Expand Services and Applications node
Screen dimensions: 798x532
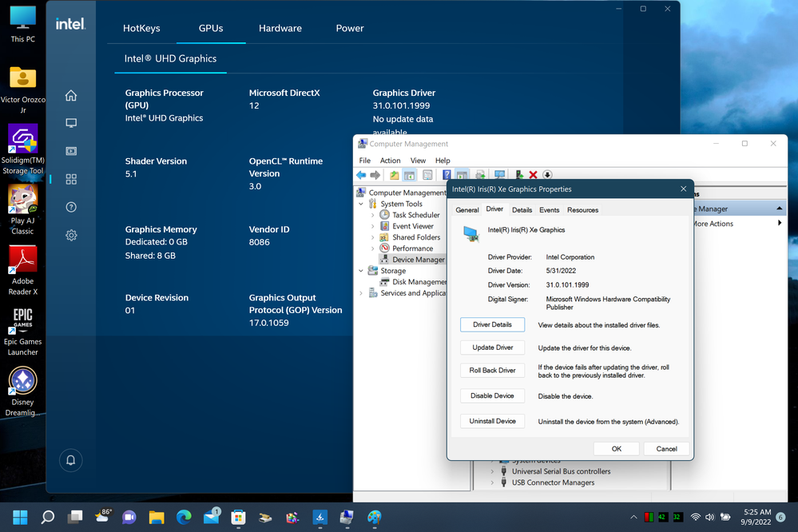coord(361,293)
